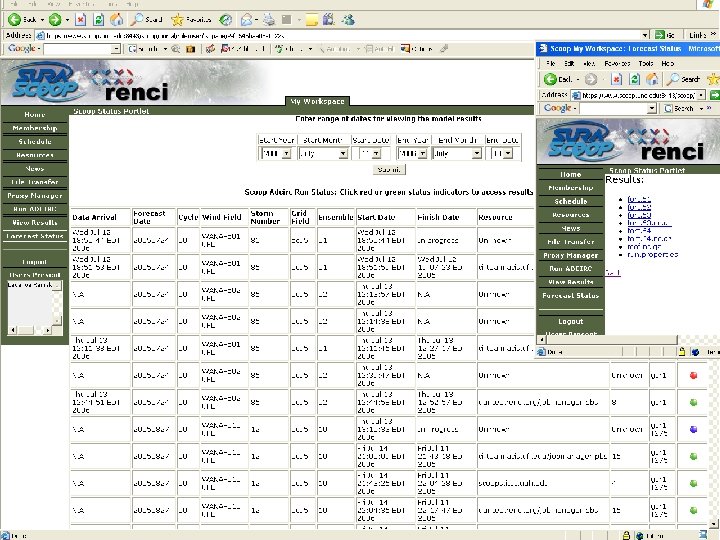
Task: Click Refresh icon in Forecast Status popup window
Action: 635,79
